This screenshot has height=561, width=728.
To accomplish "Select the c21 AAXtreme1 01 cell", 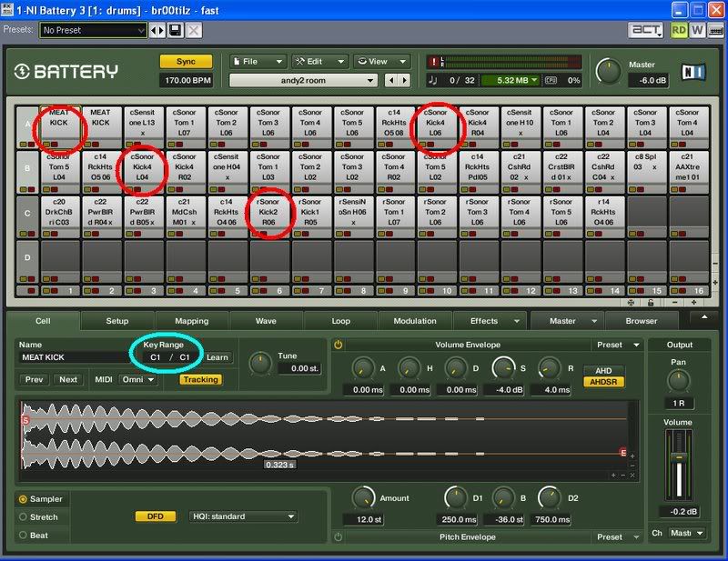I will [689, 171].
